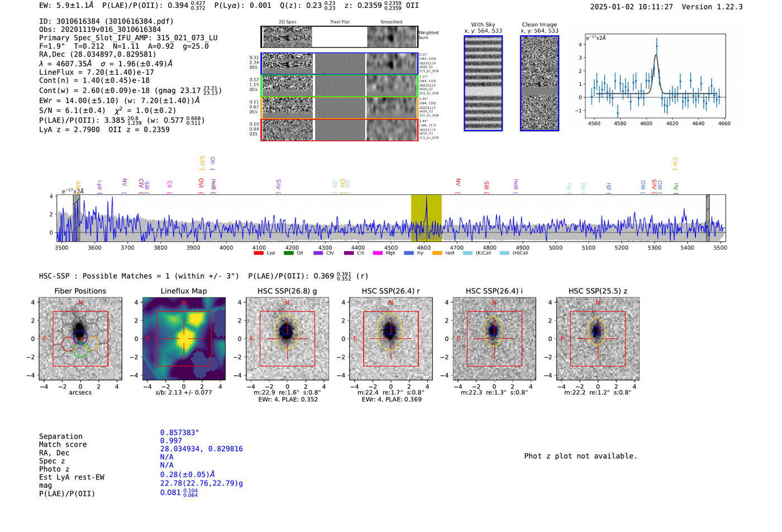Click the 'LyA z = 2.7900 OII z = 0.2359' line
The height and width of the screenshot is (532, 782).
(104, 130)
